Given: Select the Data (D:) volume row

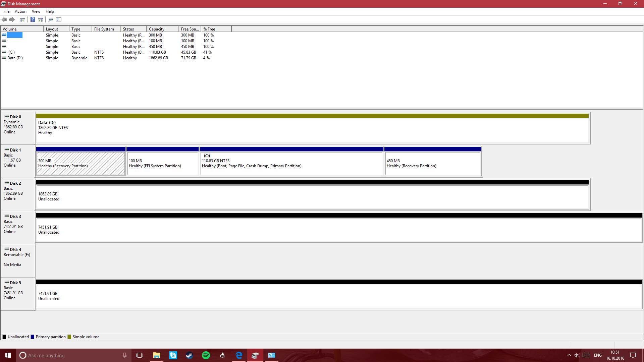Looking at the screenshot, I should pyautogui.click(x=15, y=58).
